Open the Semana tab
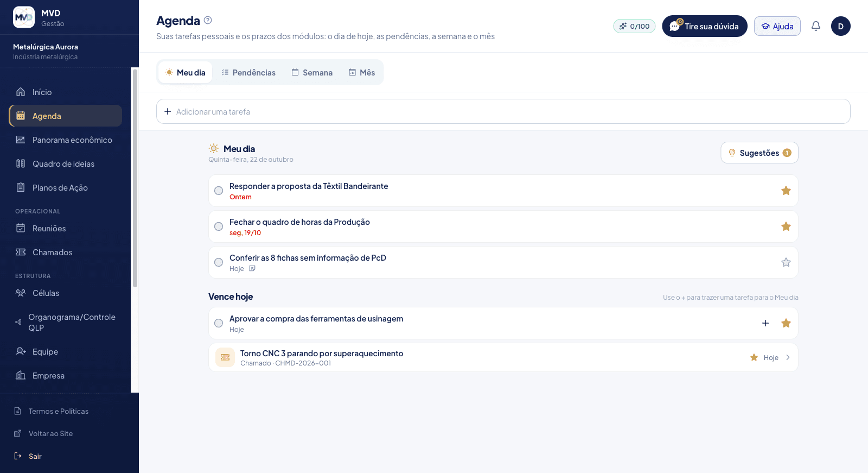Screen dimensions: 868x473 click(x=312, y=72)
